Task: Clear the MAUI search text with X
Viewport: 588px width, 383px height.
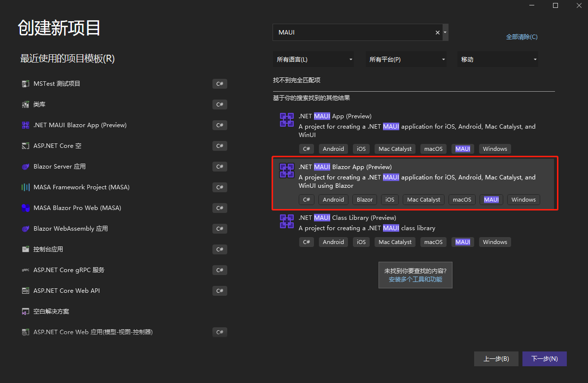Action: [x=437, y=33]
